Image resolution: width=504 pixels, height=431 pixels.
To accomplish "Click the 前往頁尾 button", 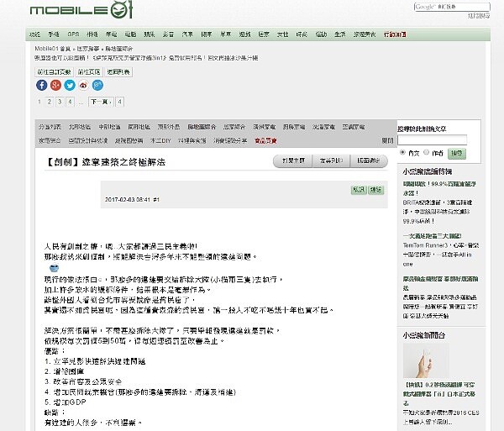I will coord(89,72).
